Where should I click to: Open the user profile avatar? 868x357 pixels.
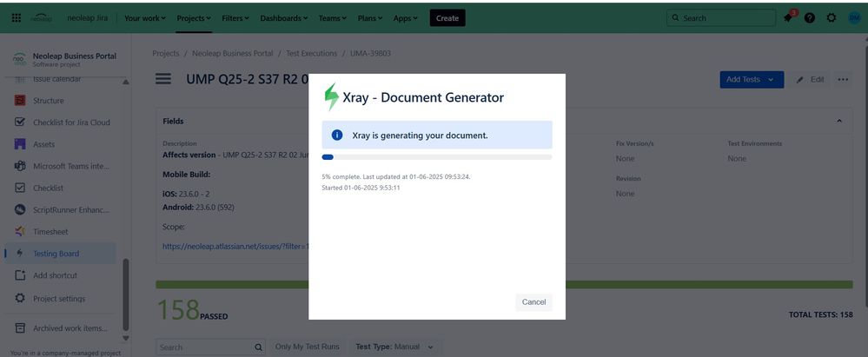854,17
